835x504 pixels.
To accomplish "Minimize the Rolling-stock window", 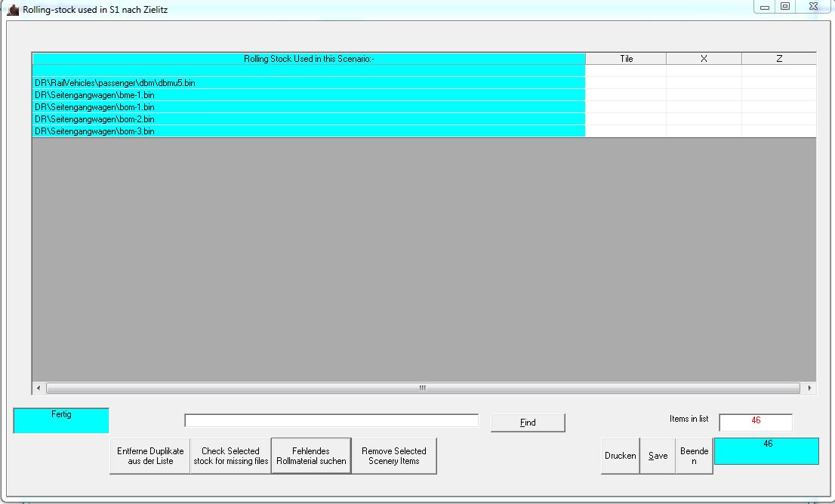I will 765,6.
